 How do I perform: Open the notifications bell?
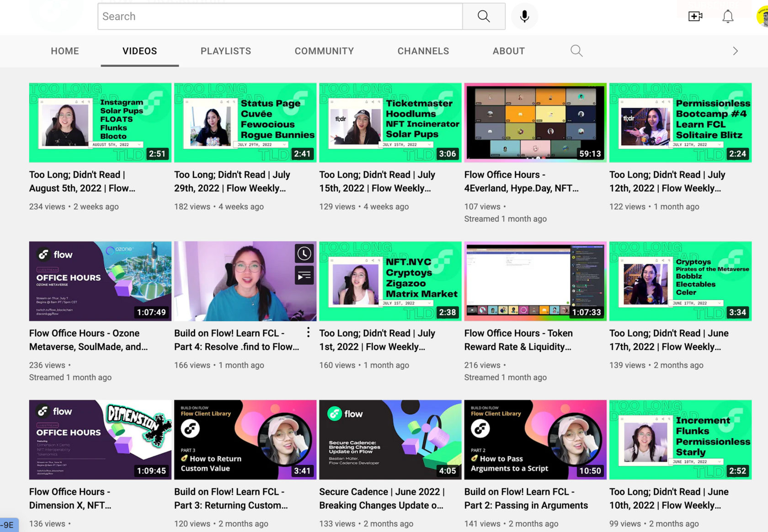tap(728, 16)
